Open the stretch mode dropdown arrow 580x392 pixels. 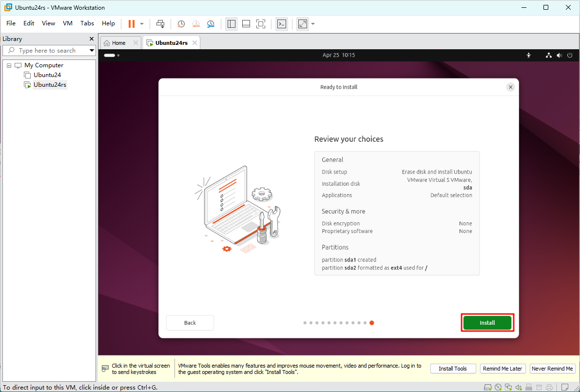tap(313, 24)
